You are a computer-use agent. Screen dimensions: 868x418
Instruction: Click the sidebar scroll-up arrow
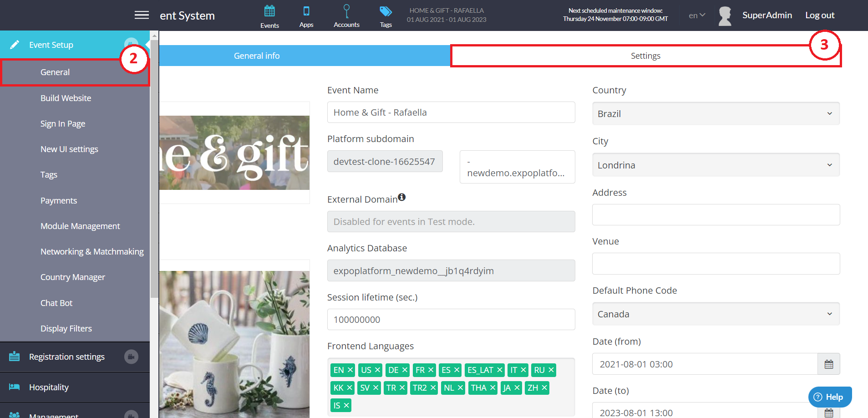[x=154, y=36]
